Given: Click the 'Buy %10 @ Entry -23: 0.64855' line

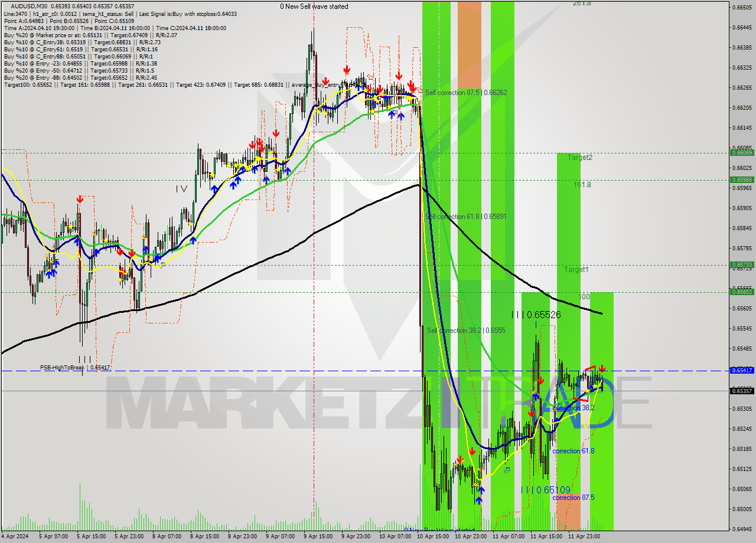Looking at the screenshot, I should click(80, 63).
